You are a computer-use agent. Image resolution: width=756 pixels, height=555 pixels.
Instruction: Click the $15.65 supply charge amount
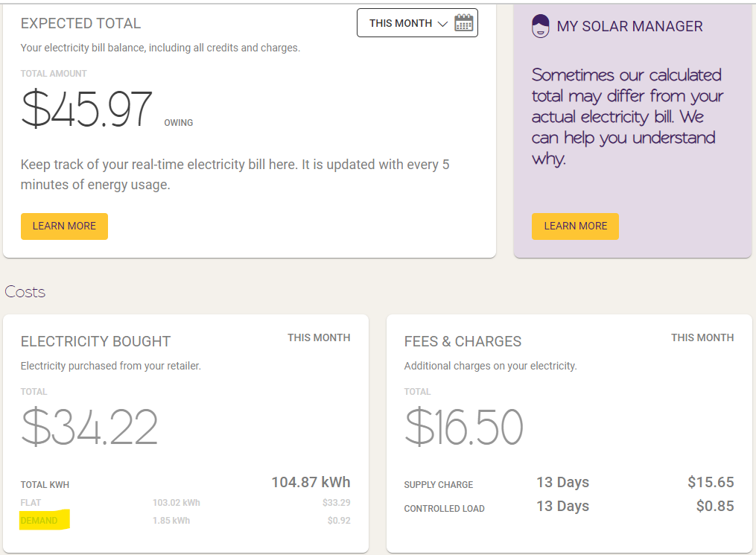coord(711,482)
